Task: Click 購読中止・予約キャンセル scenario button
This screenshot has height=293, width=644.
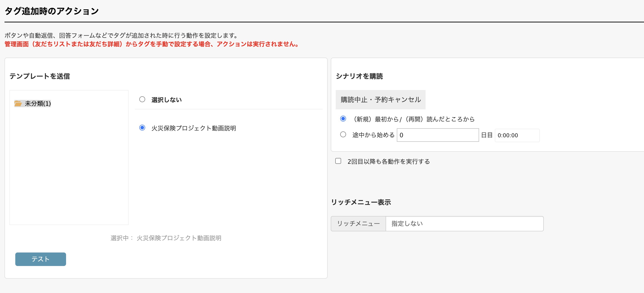Action: tap(380, 100)
